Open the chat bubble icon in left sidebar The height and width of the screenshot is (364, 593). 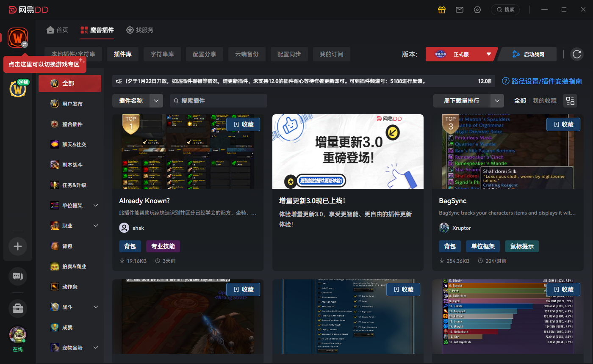pyautogui.click(x=17, y=276)
